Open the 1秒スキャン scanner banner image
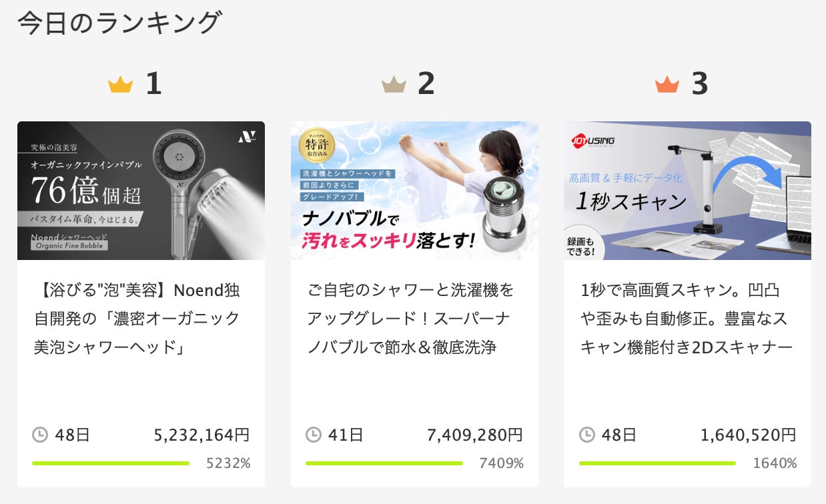 (687, 191)
